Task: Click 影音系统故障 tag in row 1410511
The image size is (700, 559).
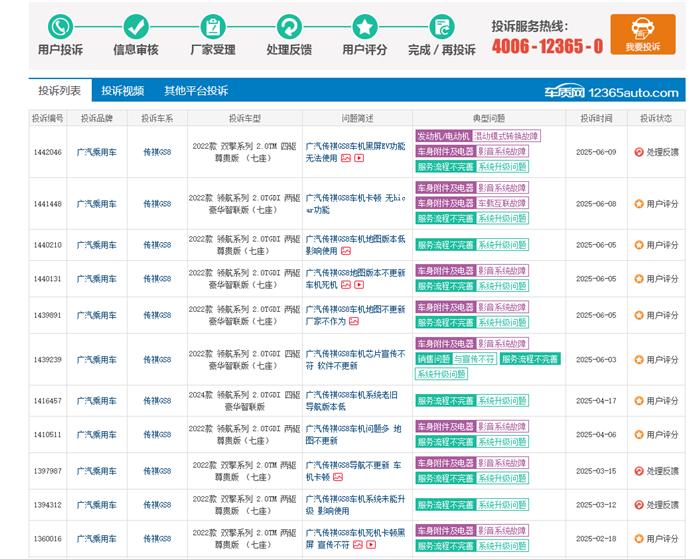Action: click(502, 427)
